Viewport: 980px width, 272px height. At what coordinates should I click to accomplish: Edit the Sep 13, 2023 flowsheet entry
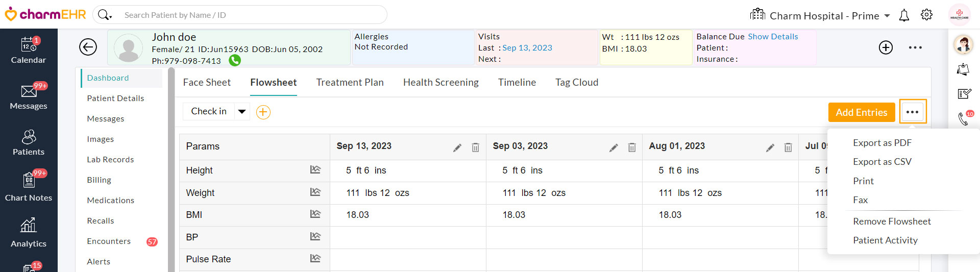[457, 147]
